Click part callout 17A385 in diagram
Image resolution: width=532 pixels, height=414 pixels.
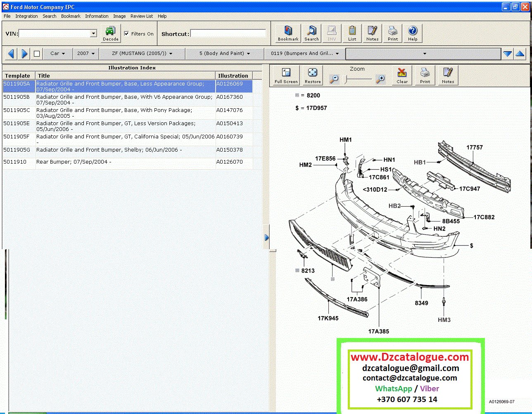tap(378, 331)
